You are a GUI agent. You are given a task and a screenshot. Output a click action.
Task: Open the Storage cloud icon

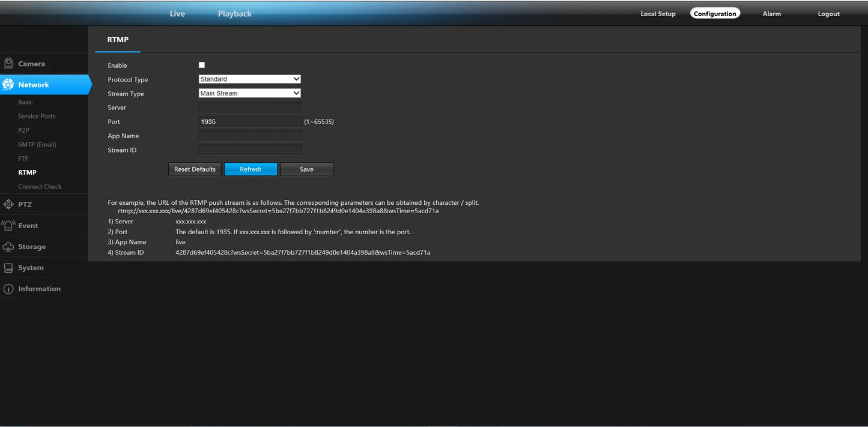[x=8, y=247]
